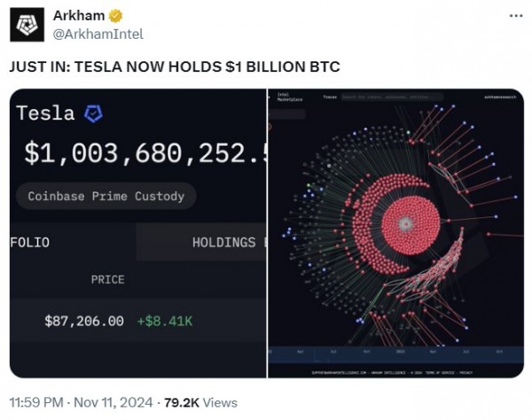Viewport: 532px width, 420px height.
Task: Select the Coinbase Prime Custody tag
Action: pos(106,196)
